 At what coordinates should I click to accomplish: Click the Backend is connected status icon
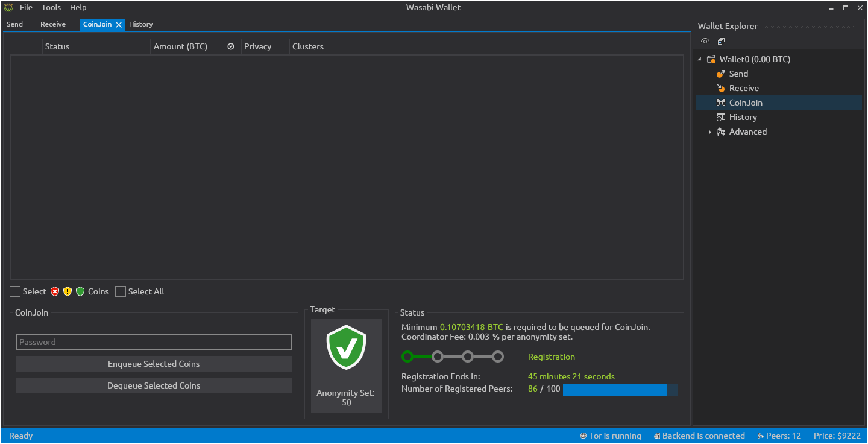coord(656,436)
